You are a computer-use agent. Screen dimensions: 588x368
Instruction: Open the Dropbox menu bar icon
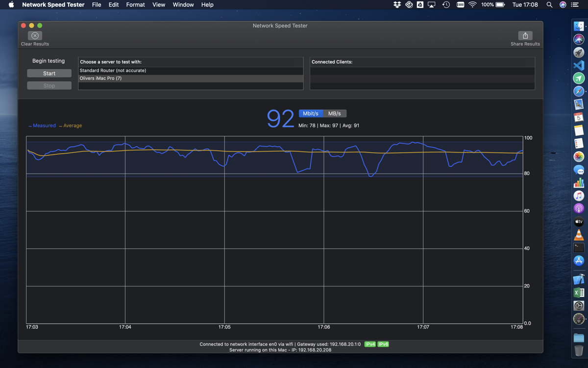pyautogui.click(x=397, y=5)
